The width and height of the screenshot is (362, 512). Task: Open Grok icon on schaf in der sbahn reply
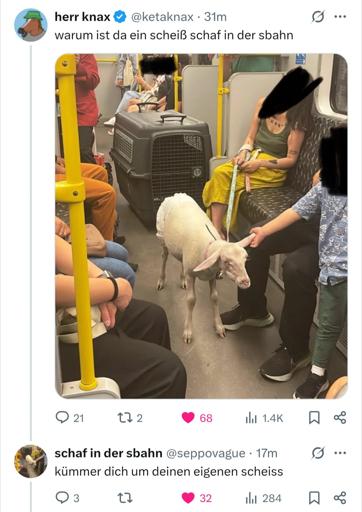318,453
